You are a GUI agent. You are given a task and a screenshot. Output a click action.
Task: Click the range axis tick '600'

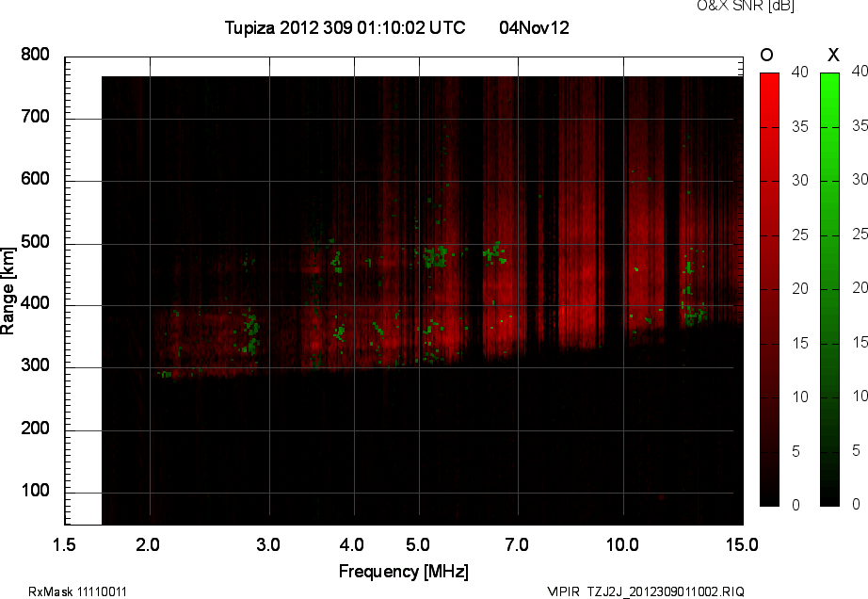(35, 179)
